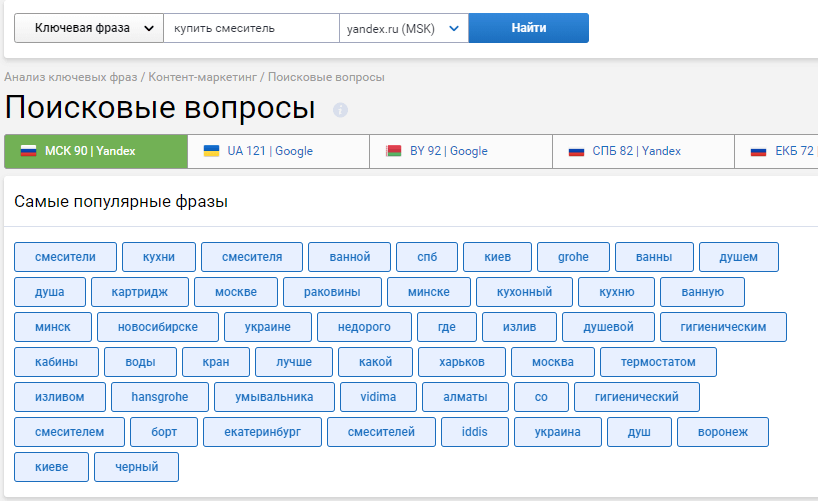Select the смесители phrase tag
The image size is (818, 501).
click(65, 257)
